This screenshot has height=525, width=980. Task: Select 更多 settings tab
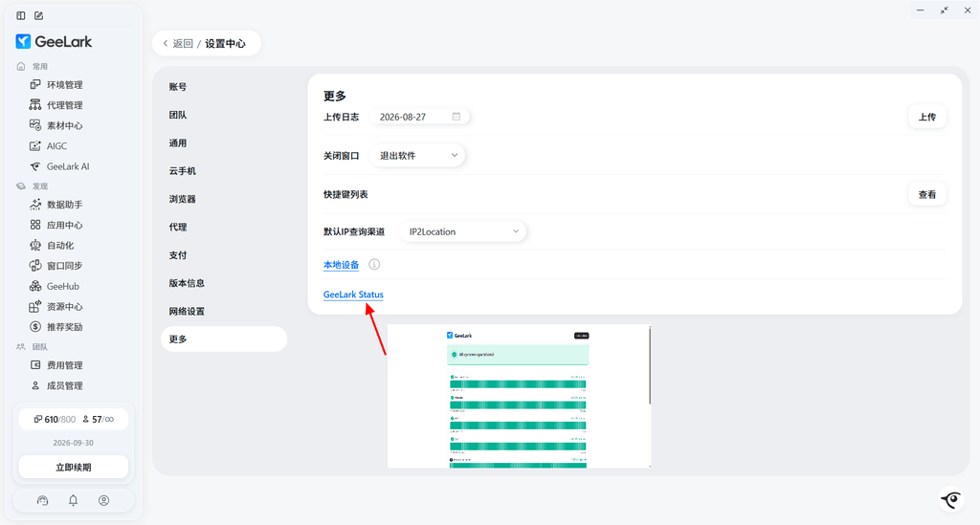(x=224, y=339)
